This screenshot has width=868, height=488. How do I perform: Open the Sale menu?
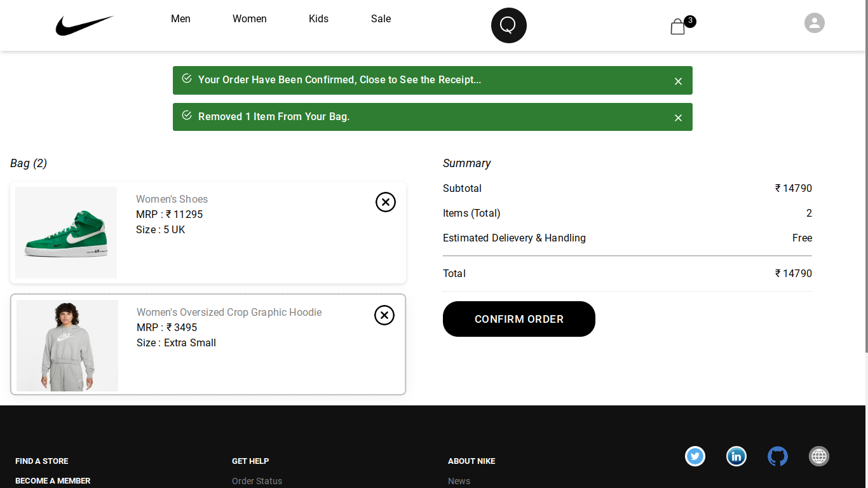[381, 19]
